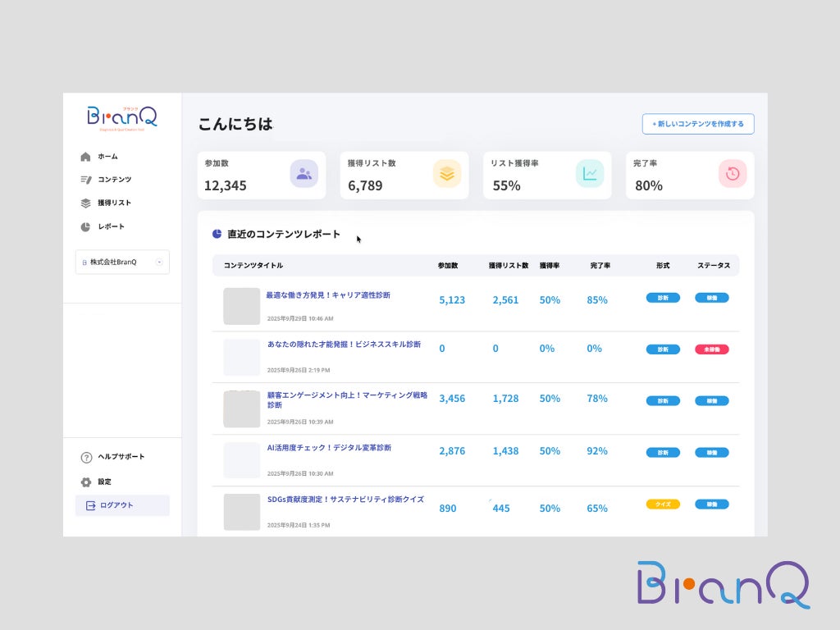This screenshot has height=630, width=840.
Task: Click the pie chart icon beside レポート
Action: click(x=85, y=226)
